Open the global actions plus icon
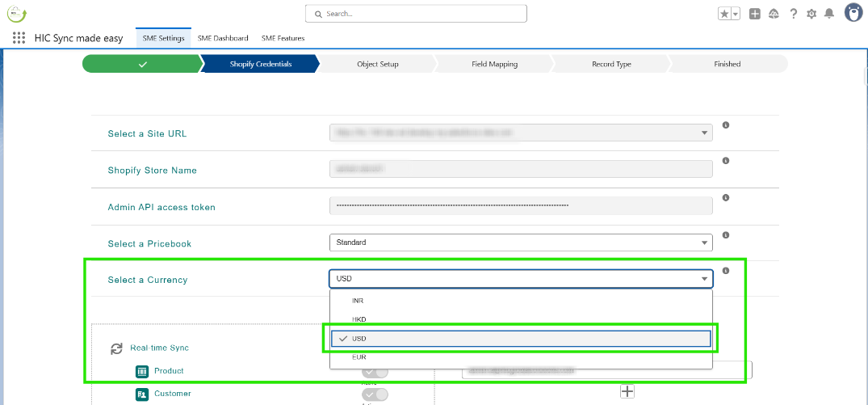 [754, 14]
